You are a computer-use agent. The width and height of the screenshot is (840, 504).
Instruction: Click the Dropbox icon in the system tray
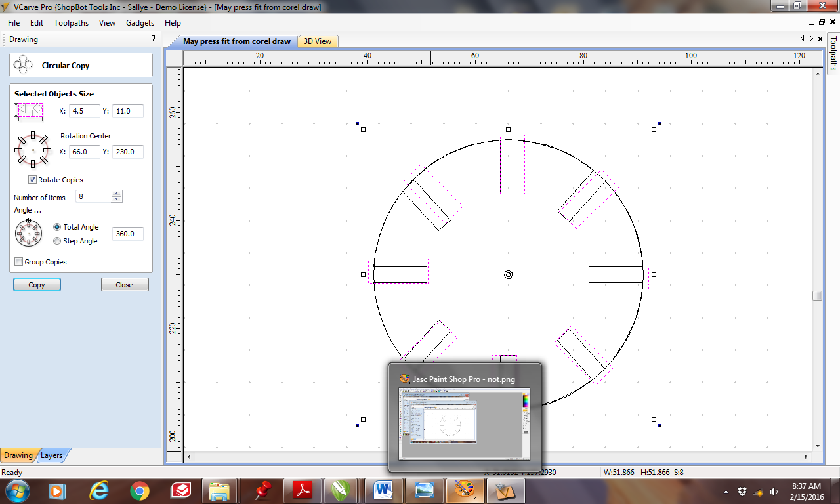tap(742, 491)
